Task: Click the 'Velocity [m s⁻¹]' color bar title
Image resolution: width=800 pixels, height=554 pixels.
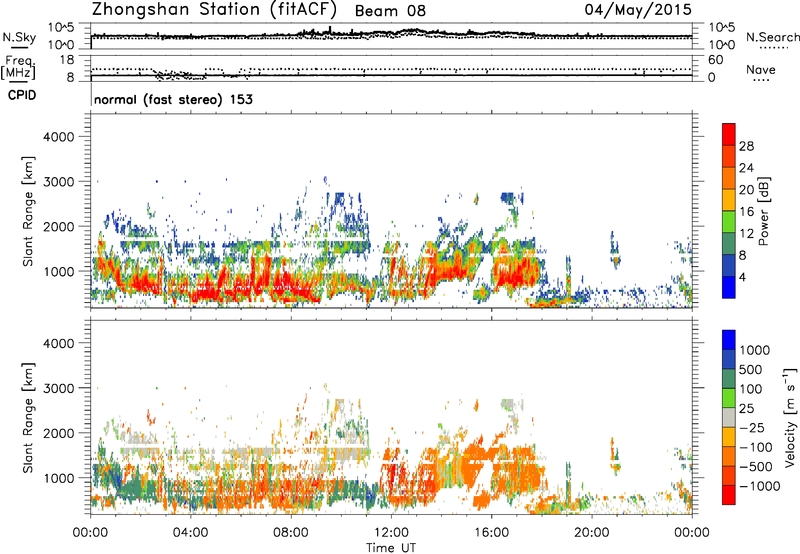Action: [790, 418]
